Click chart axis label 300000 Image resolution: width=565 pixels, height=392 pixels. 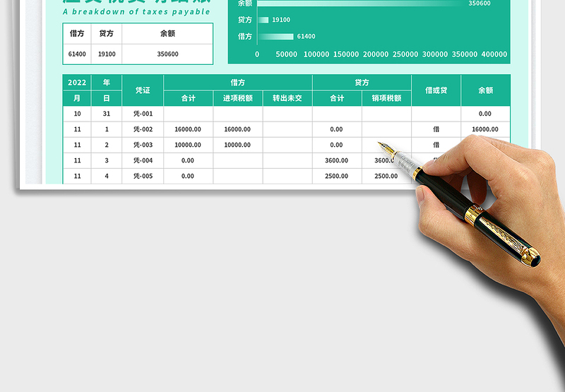[435, 54]
